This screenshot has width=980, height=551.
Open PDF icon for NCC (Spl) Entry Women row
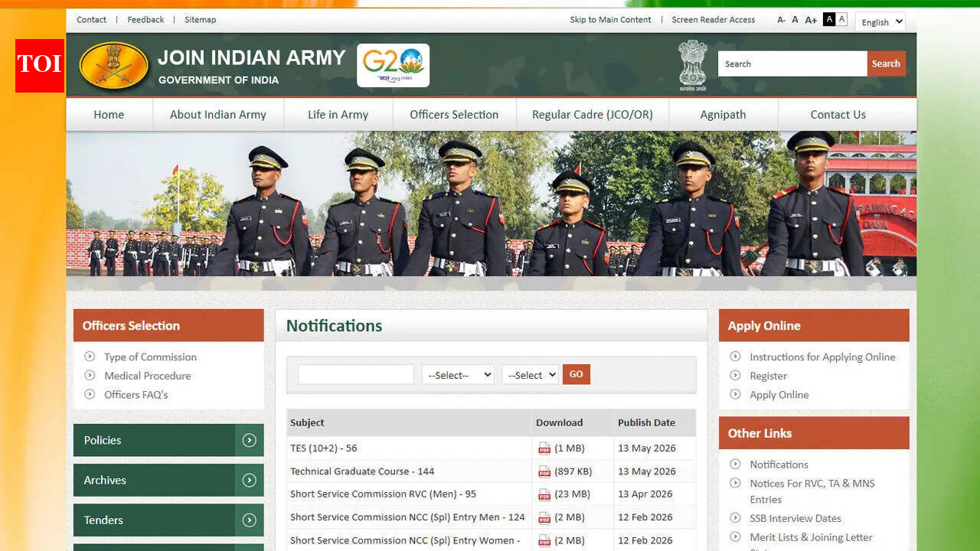pos(544,540)
